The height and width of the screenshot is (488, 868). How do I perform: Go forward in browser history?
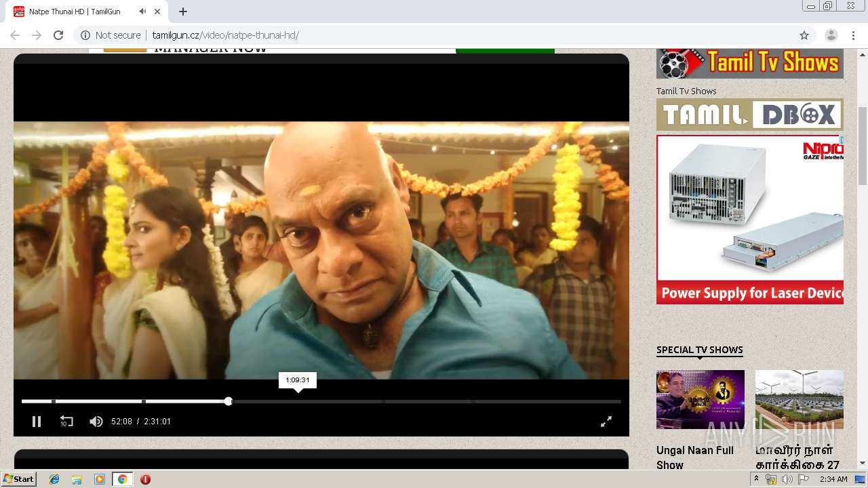tap(37, 35)
